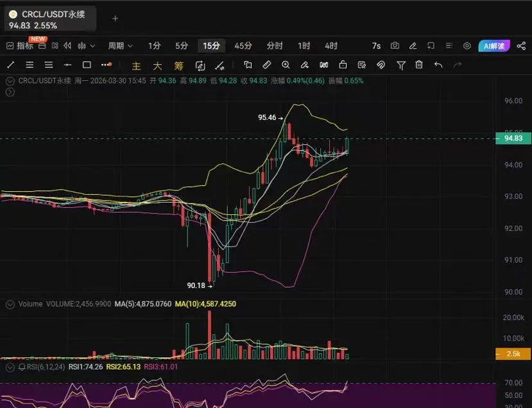This screenshot has width=532, height=408.
Task: Add a new symbol tab with plus
Action: [x=115, y=19]
